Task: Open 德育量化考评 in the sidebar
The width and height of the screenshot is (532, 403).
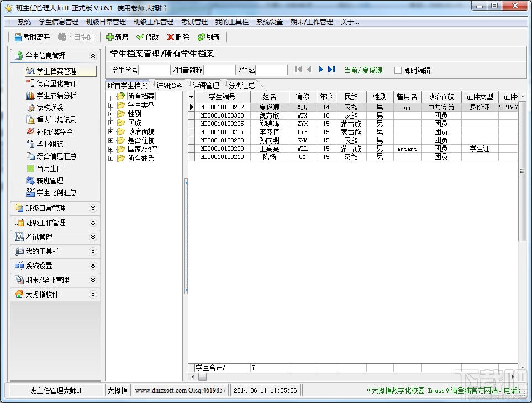Action: click(56, 83)
